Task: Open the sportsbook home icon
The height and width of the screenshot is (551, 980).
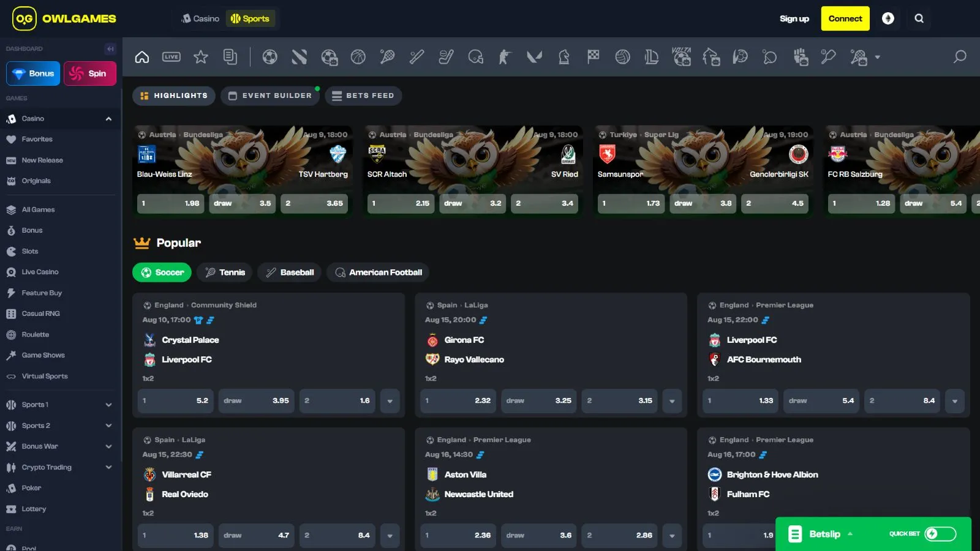Action: pos(142,57)
